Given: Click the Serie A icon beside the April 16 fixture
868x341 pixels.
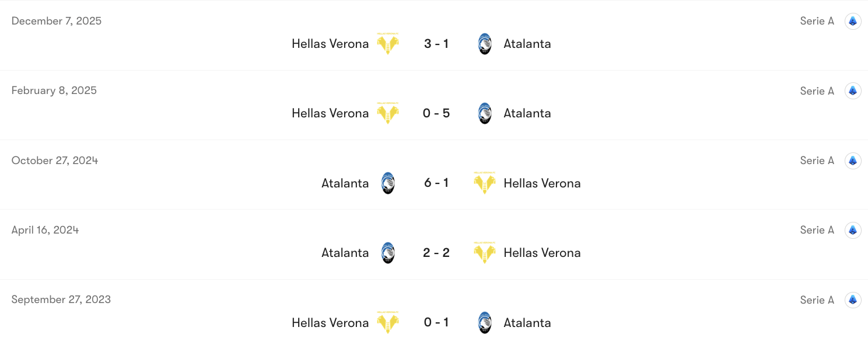Looking at the screenshot, I should [x=852, y=229].
